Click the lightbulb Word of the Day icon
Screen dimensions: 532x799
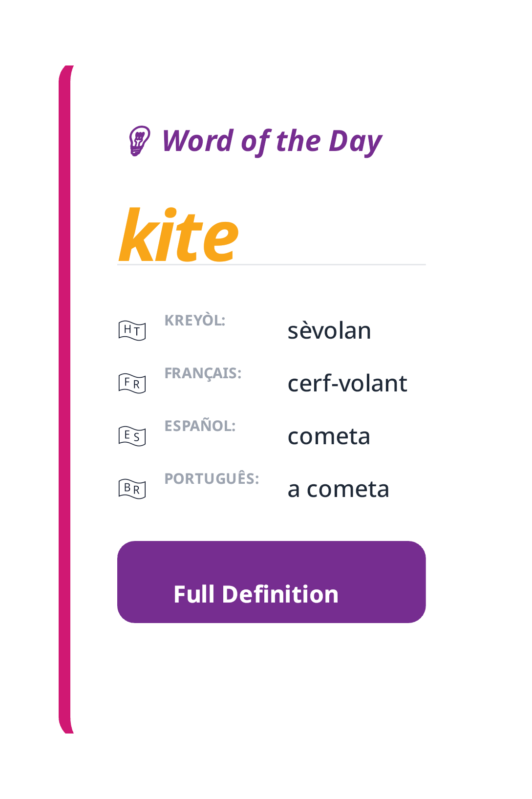[x=139, y=142]
